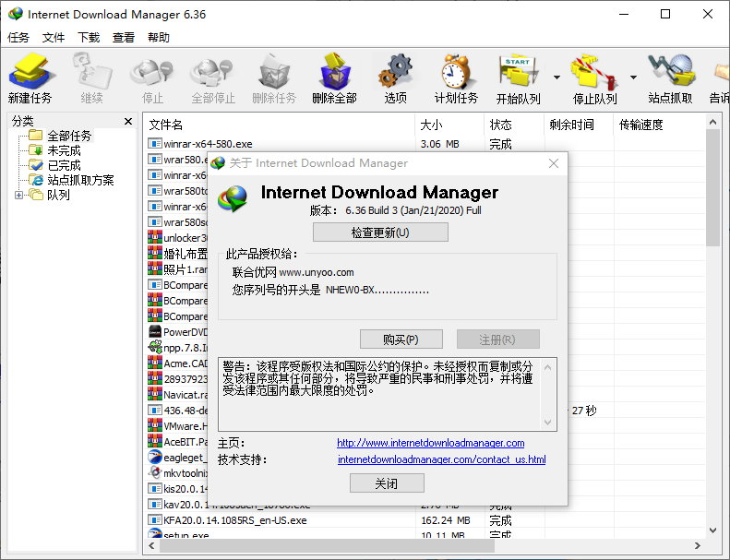Select the PowerDVD file row
The width and height of the screenshot is (730, 560).
(x=177, y=332)
